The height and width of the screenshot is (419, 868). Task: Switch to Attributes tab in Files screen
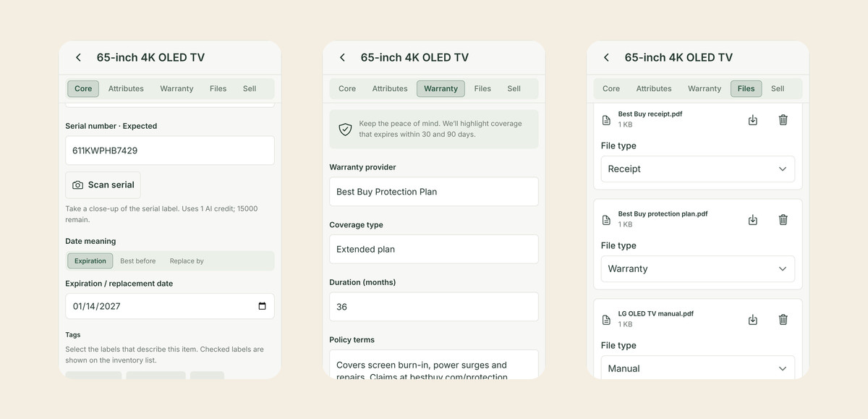(654, 89)
